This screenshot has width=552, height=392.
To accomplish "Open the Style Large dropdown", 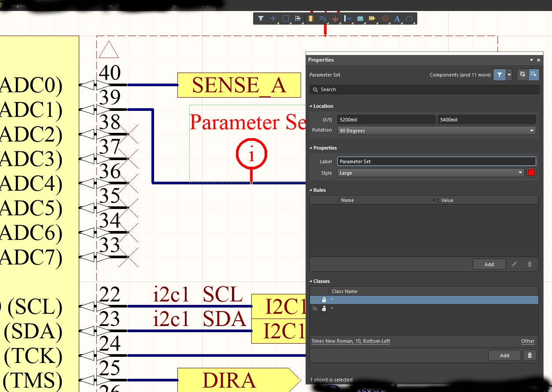I will [431, 173].
